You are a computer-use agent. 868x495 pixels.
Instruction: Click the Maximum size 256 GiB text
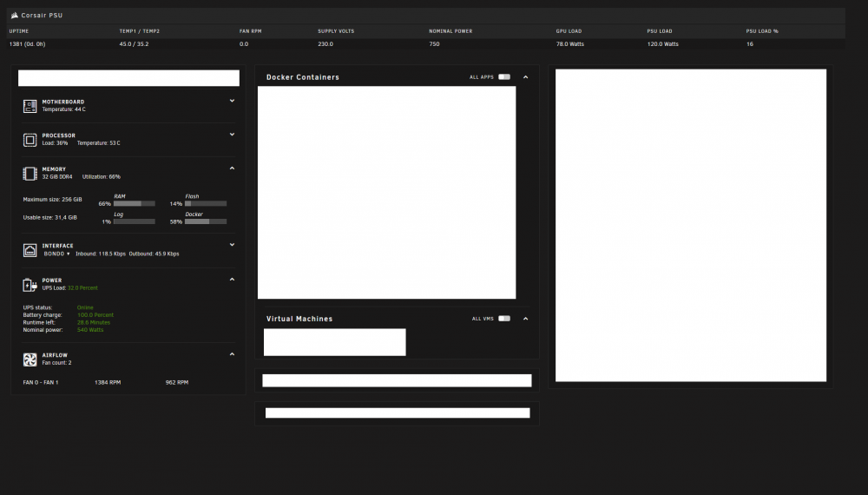(52, 200)
